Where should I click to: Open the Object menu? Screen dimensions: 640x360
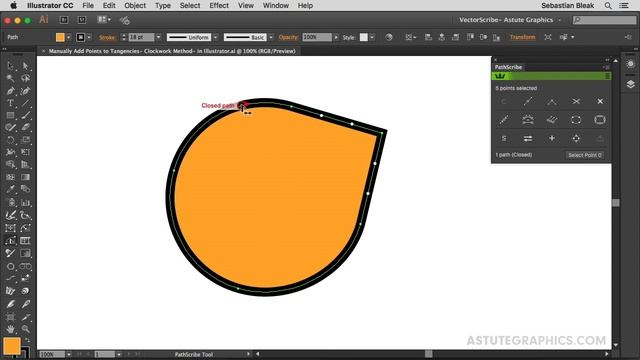[x=135, y=6]
